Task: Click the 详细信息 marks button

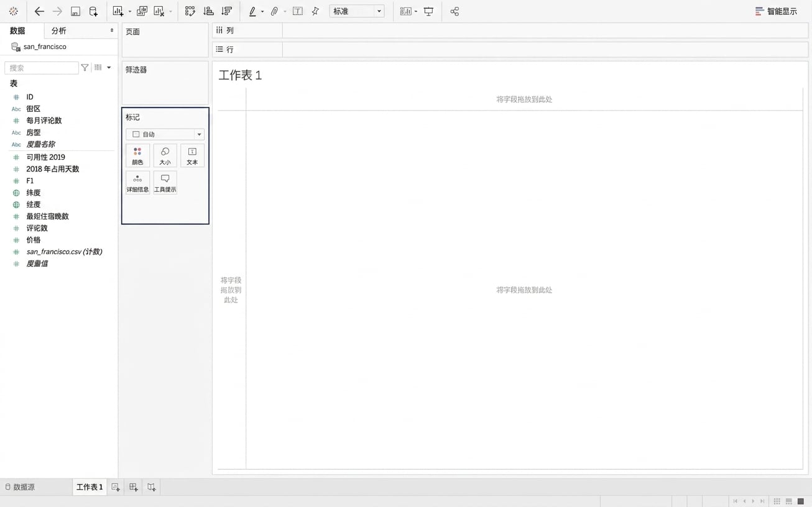Action: point(137,183)
